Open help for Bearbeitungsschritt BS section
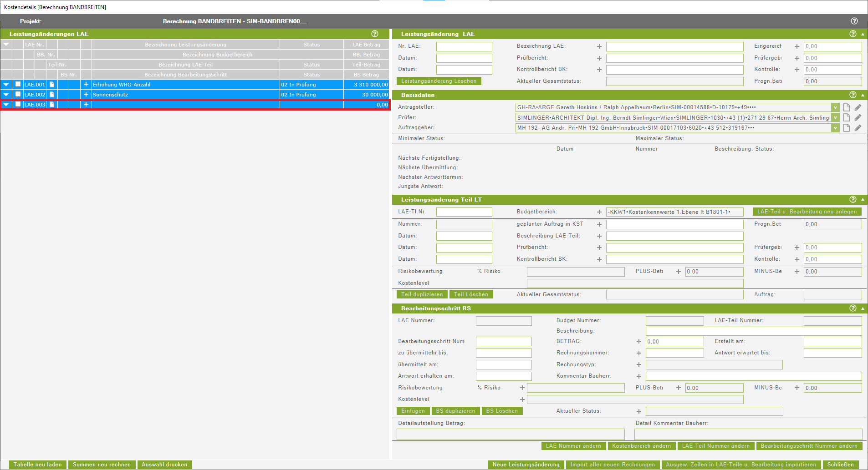This screenshot has width=868, height=470. tap(853, 308)
